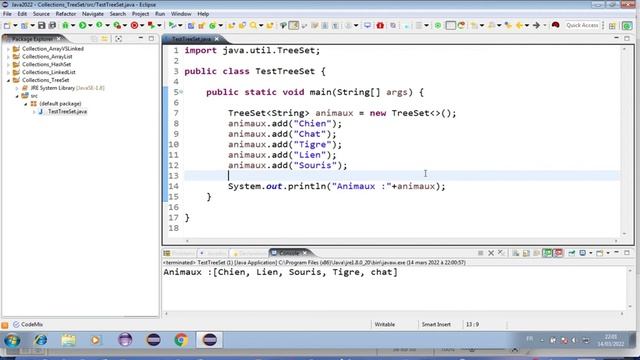Open the Window menu
Screen dimensions: 640x360
pyautogui.click(x=181, y=14)
